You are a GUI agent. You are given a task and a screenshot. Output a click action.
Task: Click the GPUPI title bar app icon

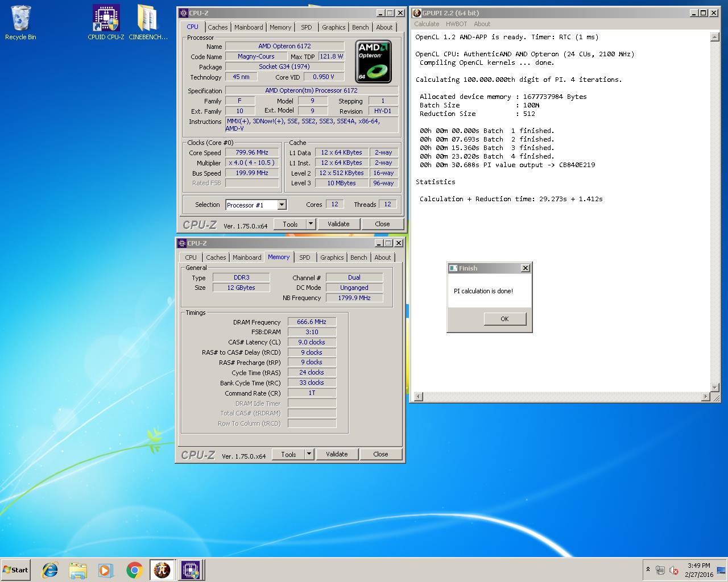click(417, 13)
